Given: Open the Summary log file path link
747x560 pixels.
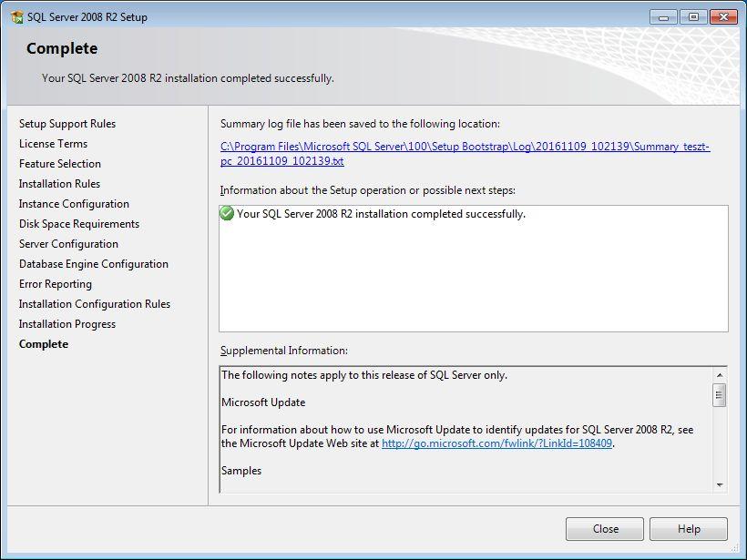Looking at the screenshot, I should 465,153.
